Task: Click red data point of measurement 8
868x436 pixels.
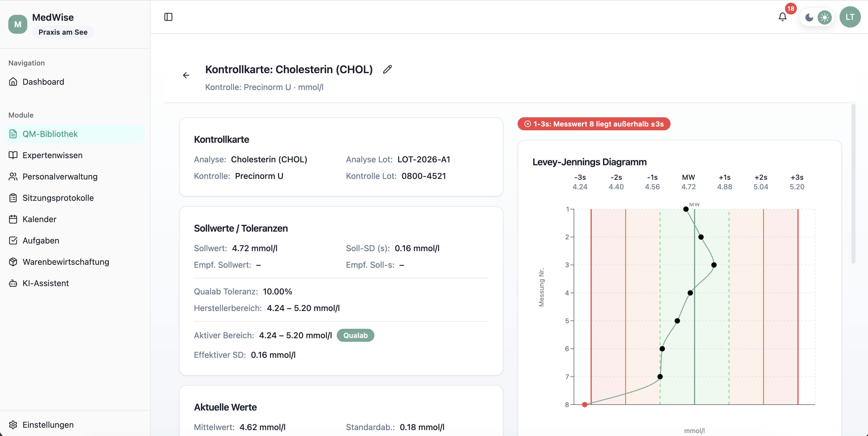Action: tap(585, 404)
